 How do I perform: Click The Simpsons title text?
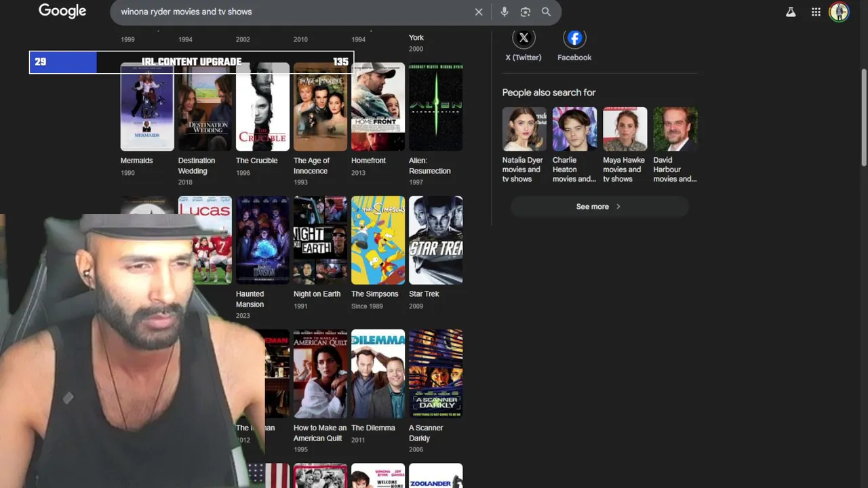coord(374,294)
